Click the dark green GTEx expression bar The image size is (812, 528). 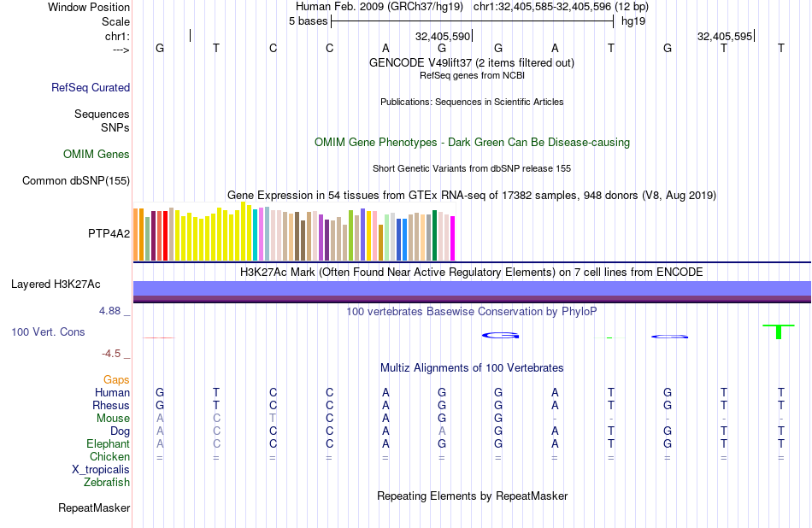click(434, 235)
